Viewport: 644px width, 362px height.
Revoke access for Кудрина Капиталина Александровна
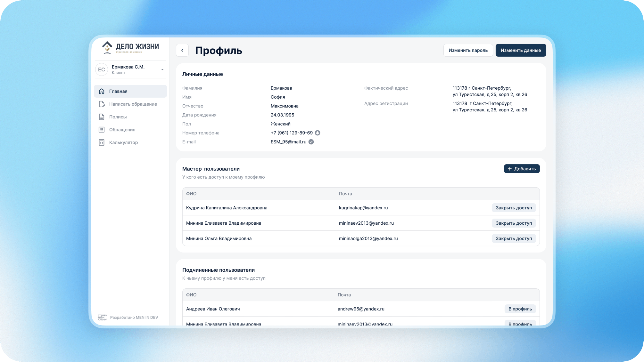514,208
